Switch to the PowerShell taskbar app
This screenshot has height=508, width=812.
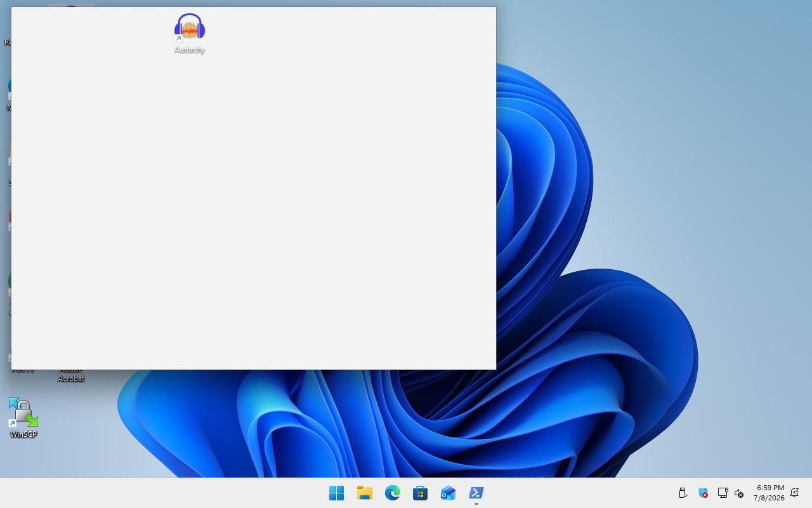[476, 493]
